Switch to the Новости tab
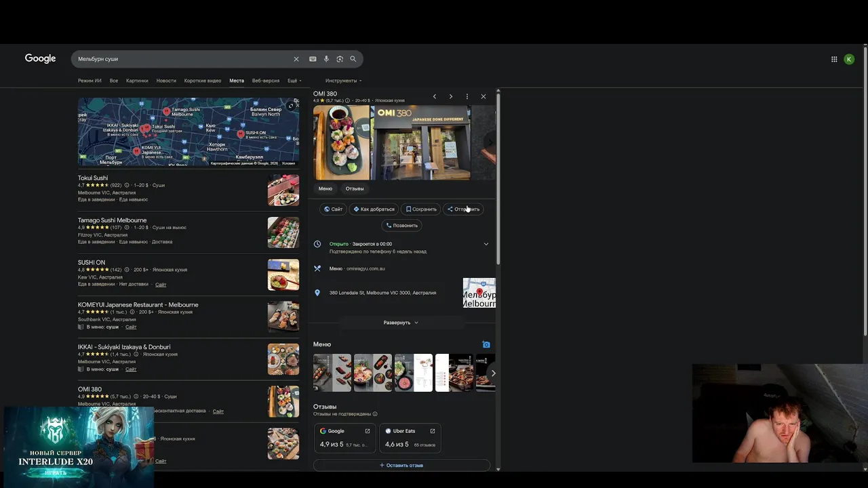Image resolution: width=868 pixels, height=488 pixels. 166,81
